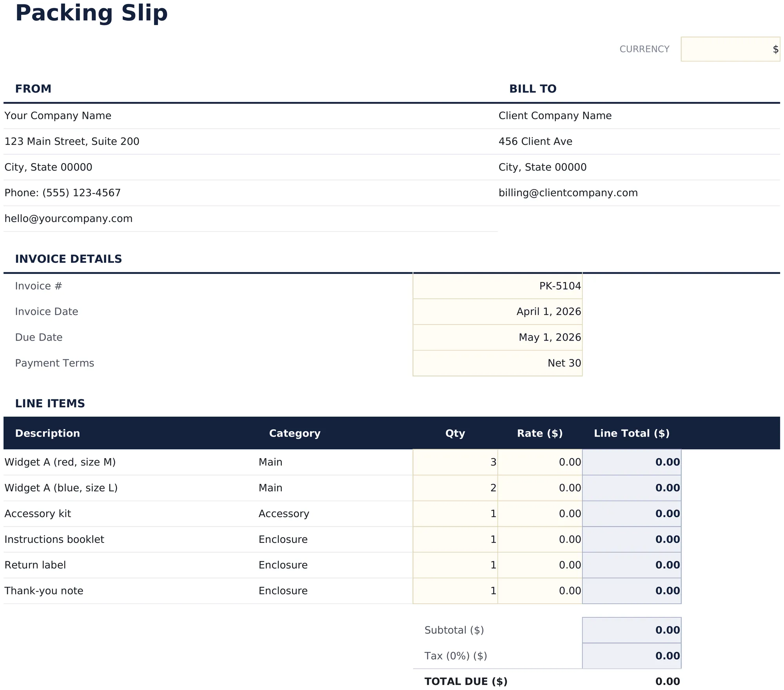Click the 'Payment Terms' label
The width and height of the screenshot is (784, 690).
[54, 363]
